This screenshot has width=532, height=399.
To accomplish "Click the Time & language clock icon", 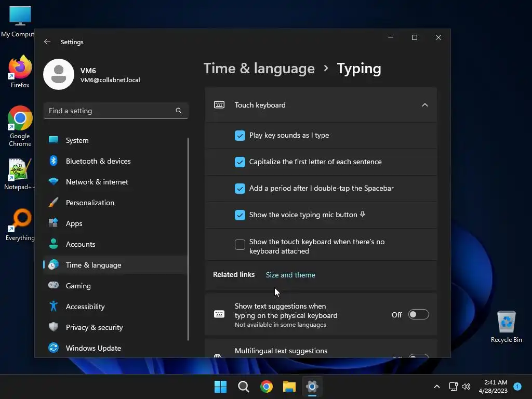I will 54,264.
